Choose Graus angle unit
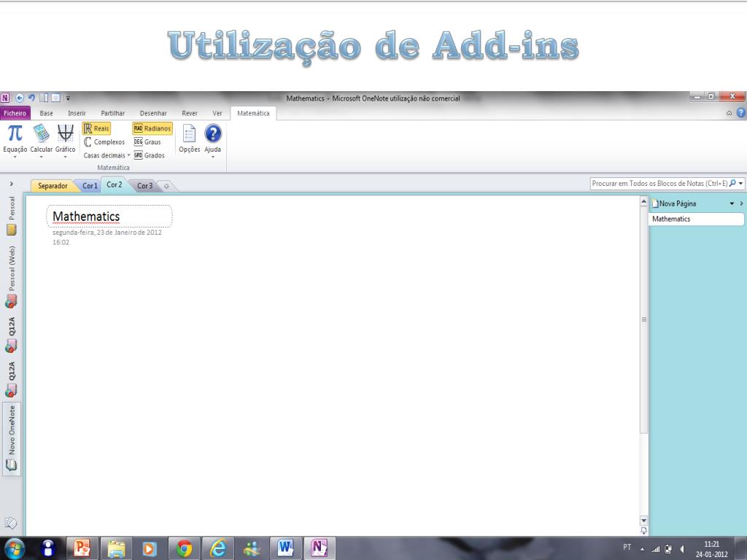 (147, 142)
